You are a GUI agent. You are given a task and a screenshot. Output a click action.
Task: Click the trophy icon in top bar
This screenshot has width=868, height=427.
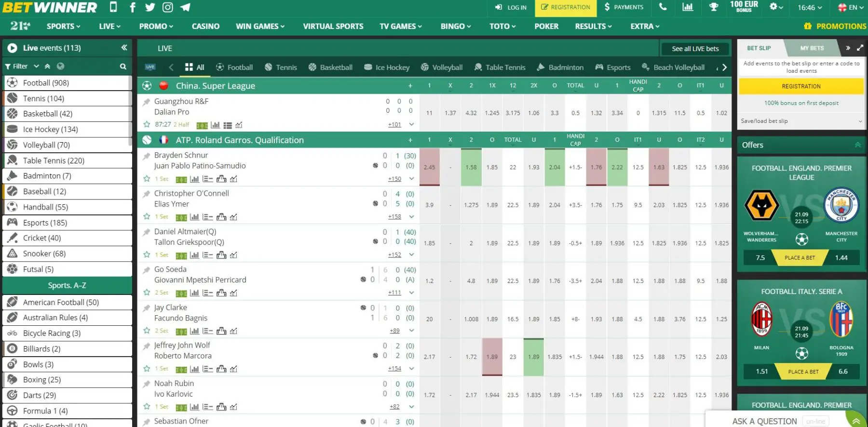pos(714,7)
